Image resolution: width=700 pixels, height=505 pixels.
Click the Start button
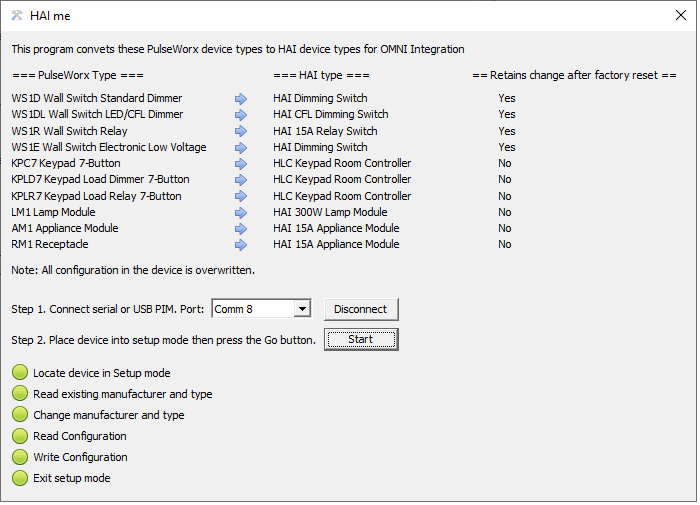pos(361,340)
